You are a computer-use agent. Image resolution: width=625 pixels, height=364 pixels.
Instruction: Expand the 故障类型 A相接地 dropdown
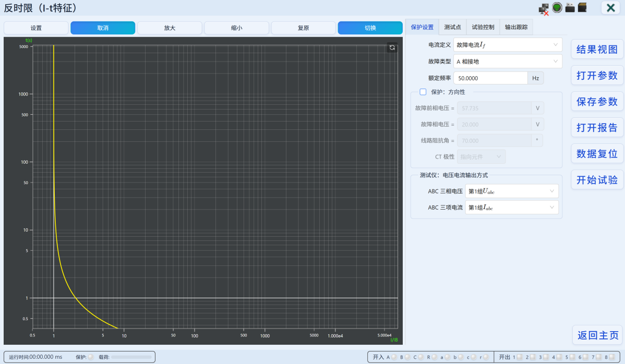(508, 62)
